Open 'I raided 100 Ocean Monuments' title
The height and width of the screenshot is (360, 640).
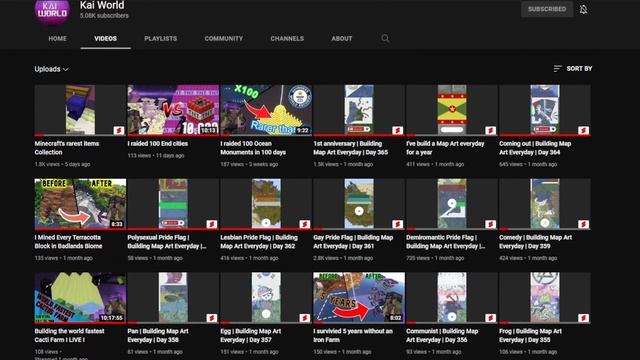click(253, 148)
